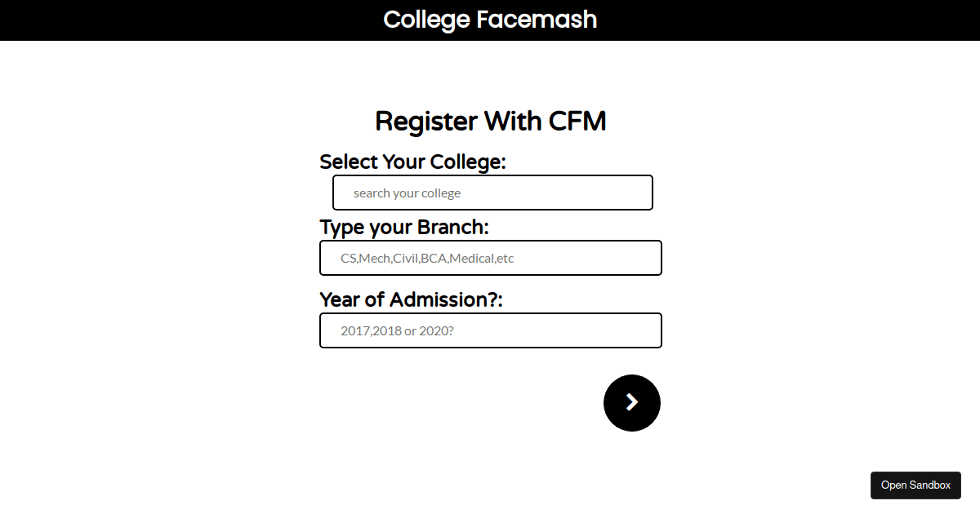The image size is (980, 514).
Task: Open Sandbox via the bottom-right link
Action: (915, 485)
